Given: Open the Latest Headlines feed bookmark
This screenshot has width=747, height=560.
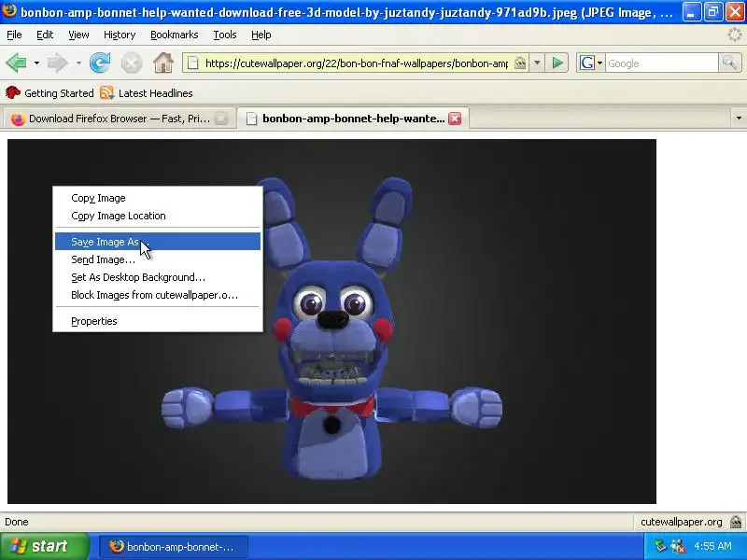Looking at the screenshot, I should coord(147,92).
